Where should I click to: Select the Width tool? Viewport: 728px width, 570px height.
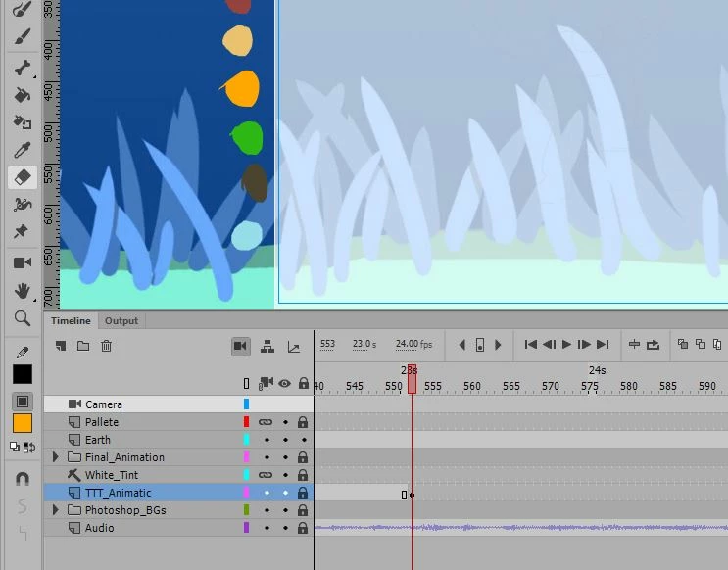[23, 205]
